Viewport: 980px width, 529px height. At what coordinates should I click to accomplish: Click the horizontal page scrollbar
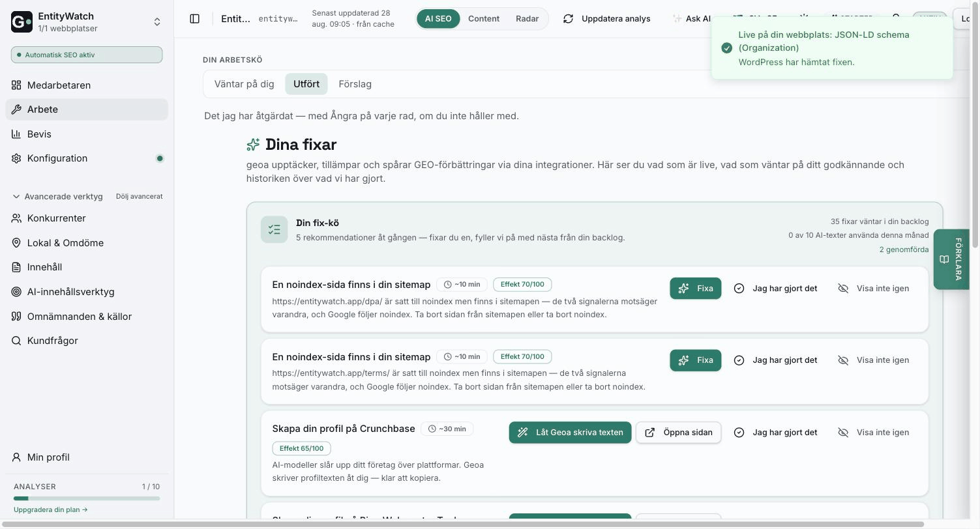point(462,524)
